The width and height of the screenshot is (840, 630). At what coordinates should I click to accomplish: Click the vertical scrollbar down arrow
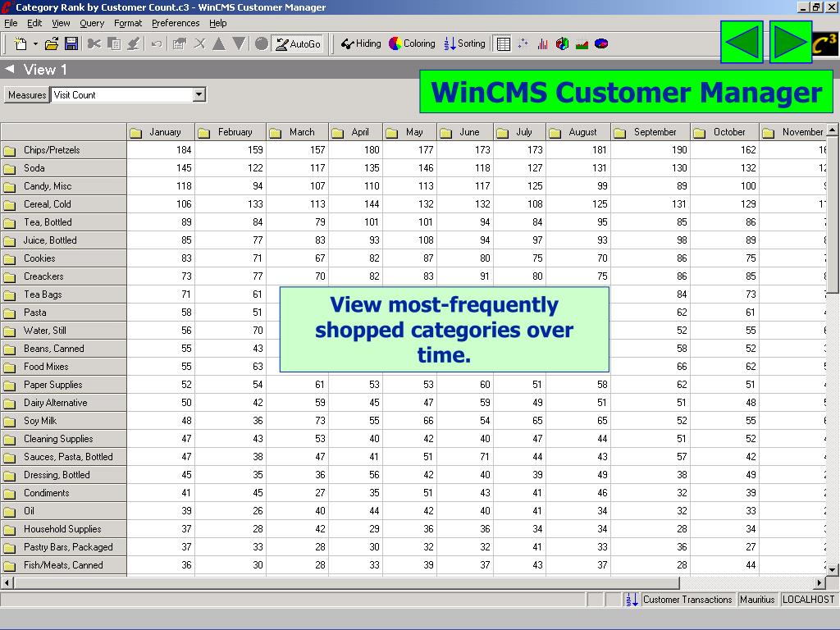point(832,569)
